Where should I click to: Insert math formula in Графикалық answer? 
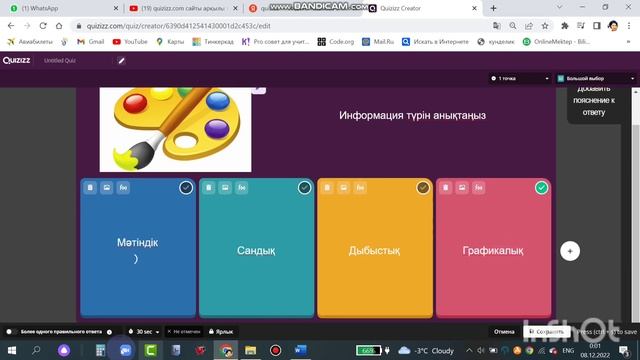point(479,187)
